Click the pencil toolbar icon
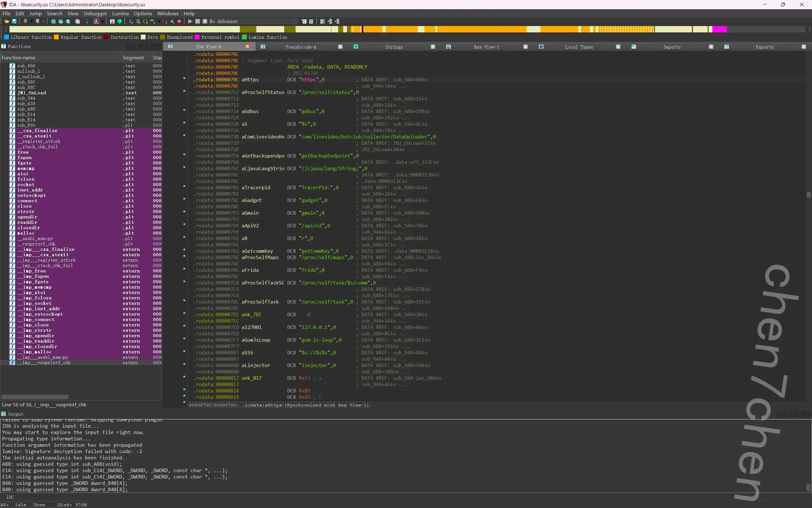 pyautogui.click(x=172, y=21)
